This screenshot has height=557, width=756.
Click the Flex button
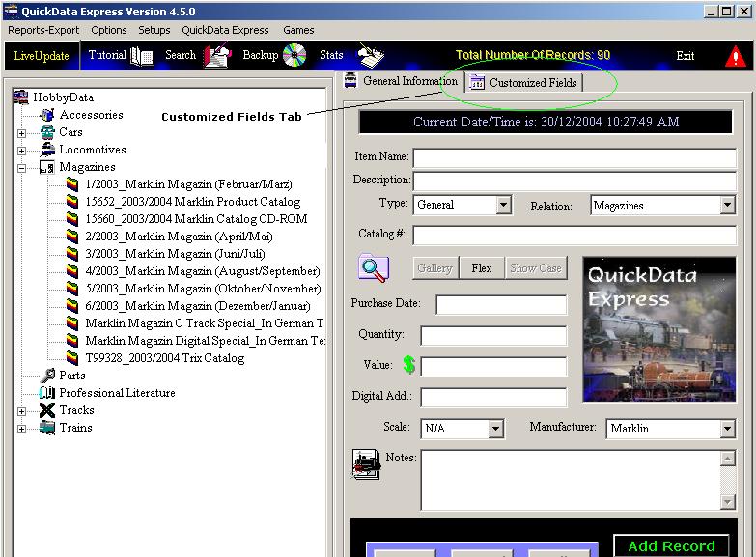[x=481, y=268]
